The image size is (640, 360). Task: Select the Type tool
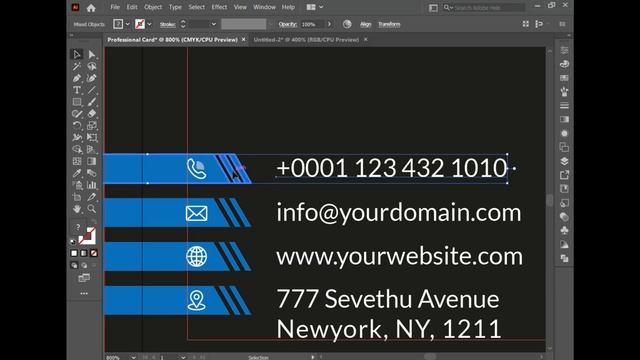[77, 90]
